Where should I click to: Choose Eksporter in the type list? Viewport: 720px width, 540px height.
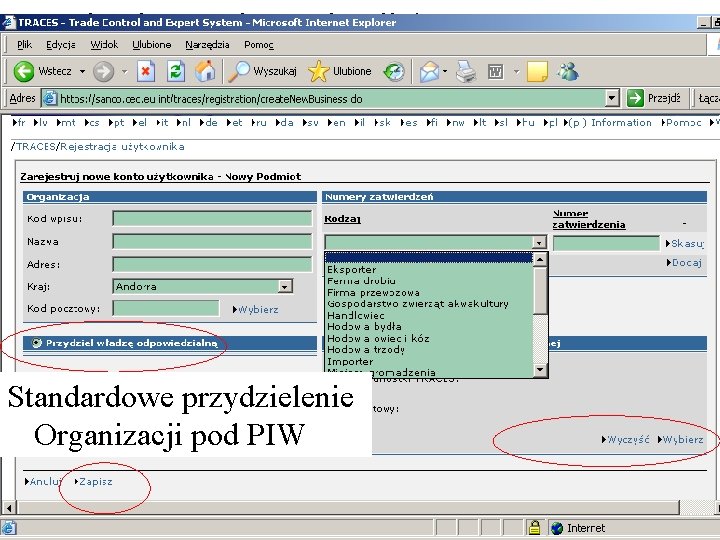429,270
